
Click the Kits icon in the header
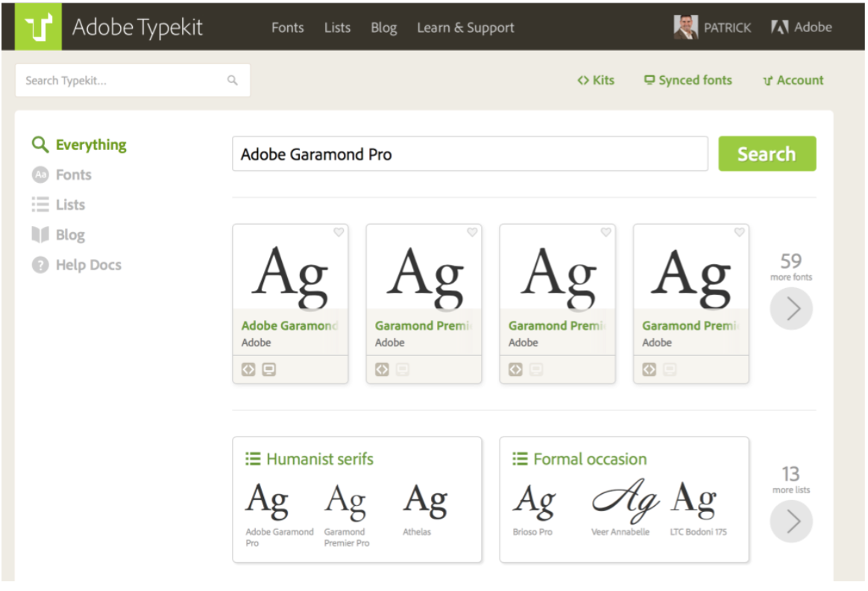coord(582,80)
